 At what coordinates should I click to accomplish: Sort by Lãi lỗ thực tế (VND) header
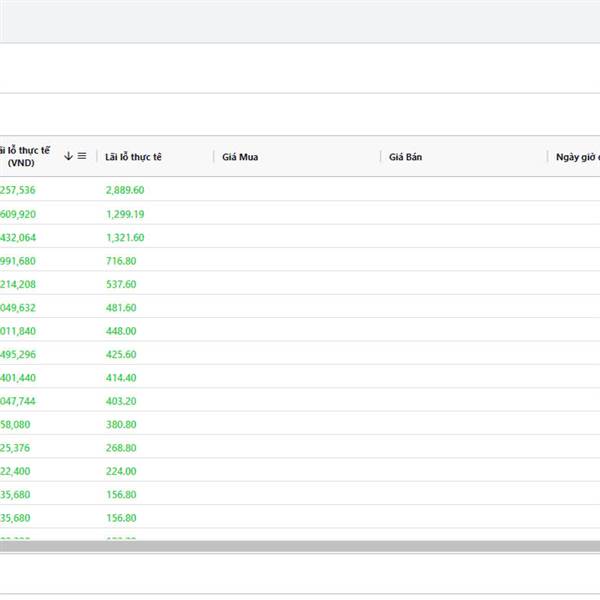coord(25,156)
